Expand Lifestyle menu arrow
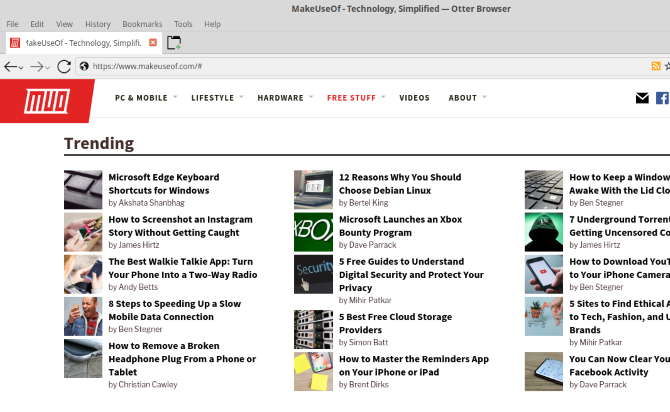Viewport: 670px width, 412px height. [x=241, y=97]
